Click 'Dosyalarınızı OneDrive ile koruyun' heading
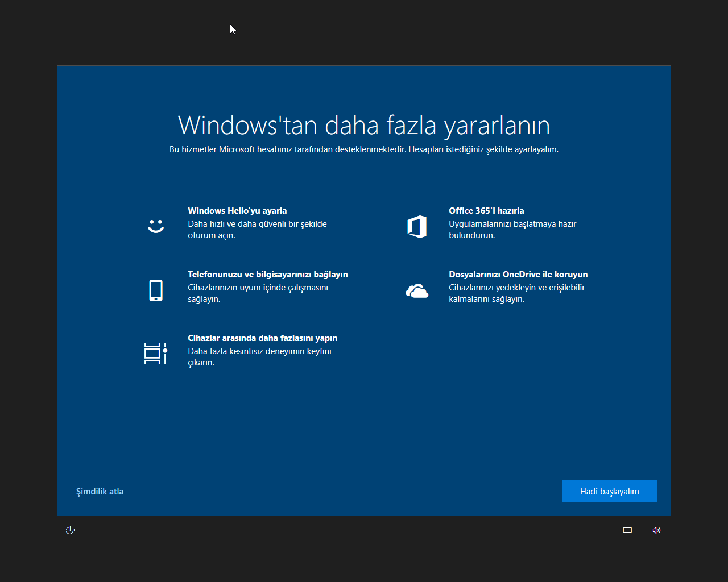Viewport: 728px width, 582px height. 518,275
